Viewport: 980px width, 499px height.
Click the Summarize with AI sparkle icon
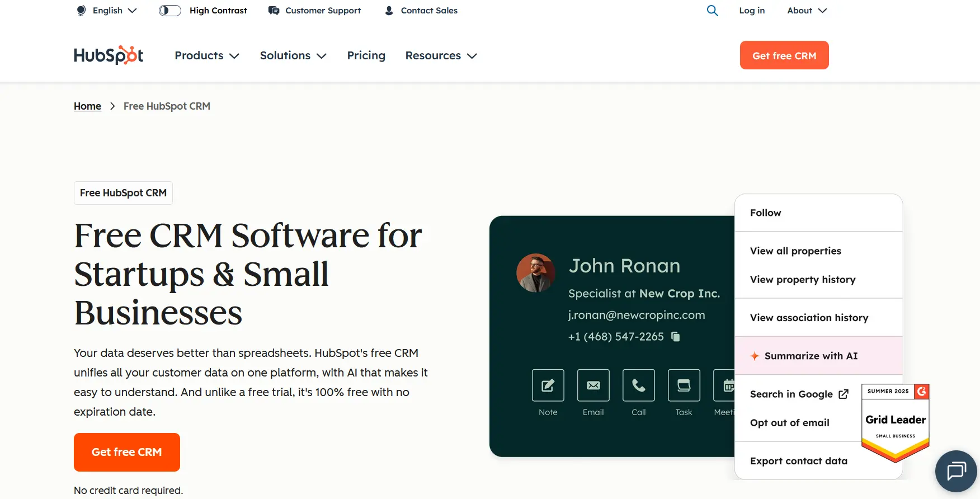(x=755, y=356)
